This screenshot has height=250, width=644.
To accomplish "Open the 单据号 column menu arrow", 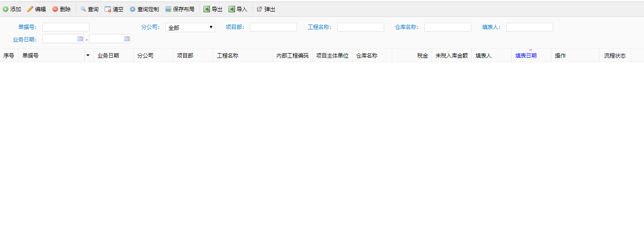I will 88,55.
